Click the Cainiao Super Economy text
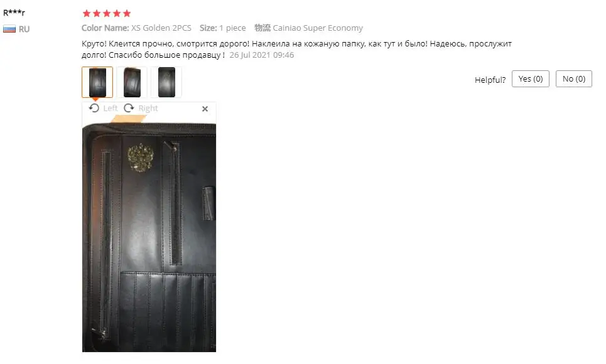The image size is (606, 364). click(318, 28)
